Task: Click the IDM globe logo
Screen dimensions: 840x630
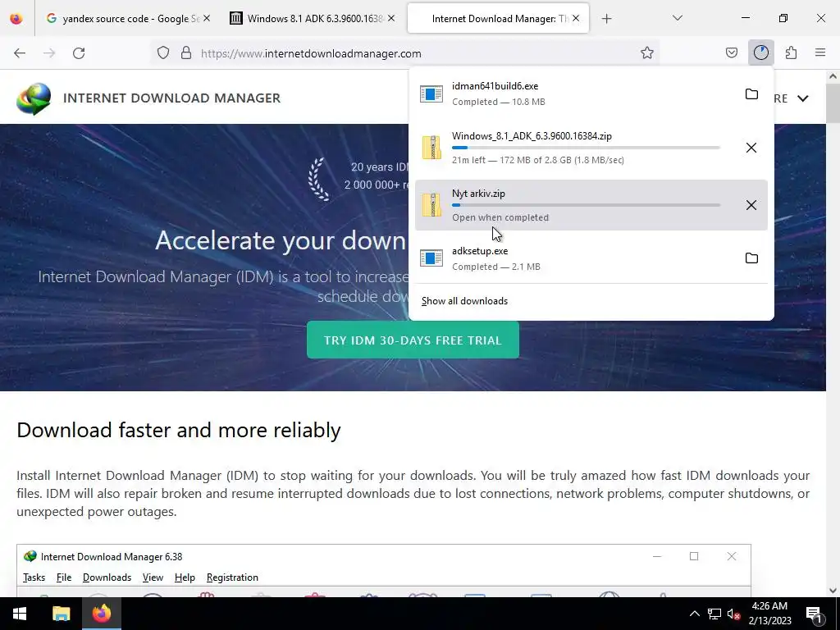Action: (33, 98)
